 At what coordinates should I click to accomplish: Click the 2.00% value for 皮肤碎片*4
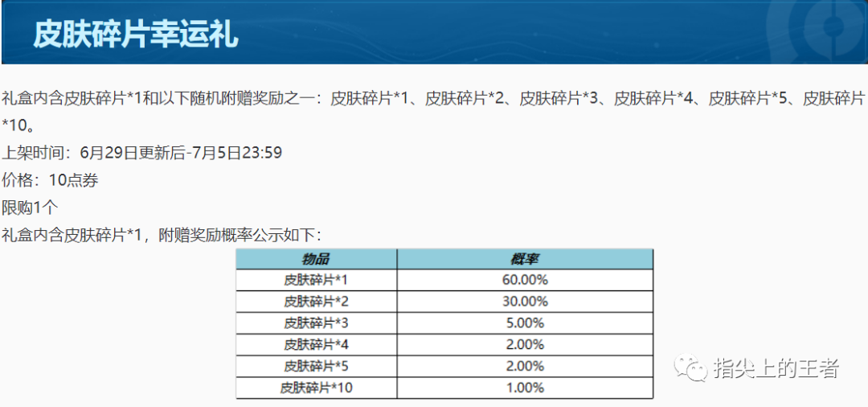pos(525,345)
